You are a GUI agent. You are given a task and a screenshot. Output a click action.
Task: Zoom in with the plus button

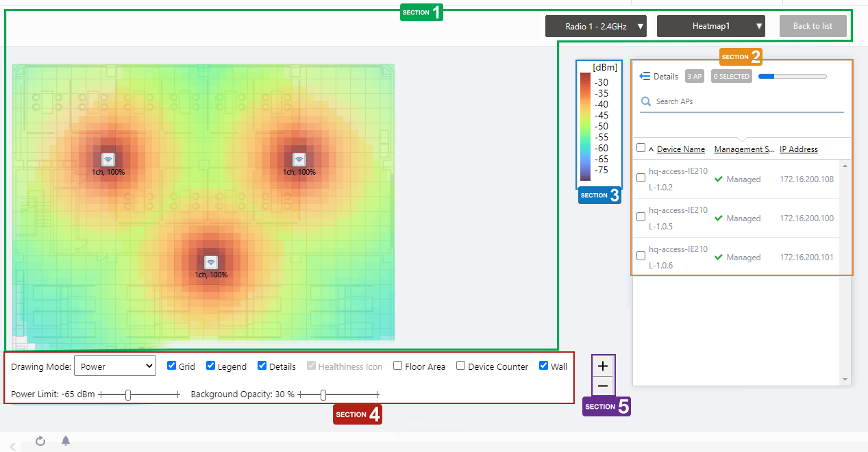603,366
